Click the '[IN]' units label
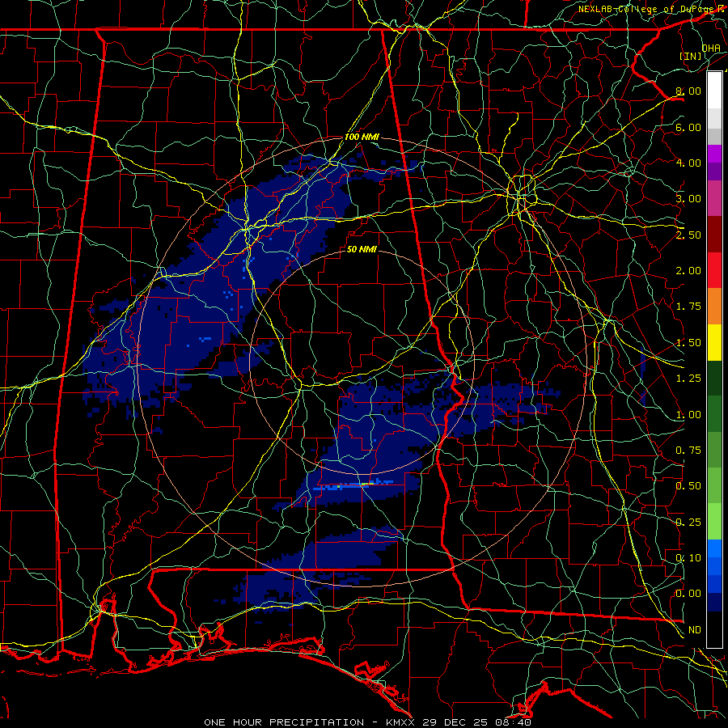 click(x=691, y=56)
